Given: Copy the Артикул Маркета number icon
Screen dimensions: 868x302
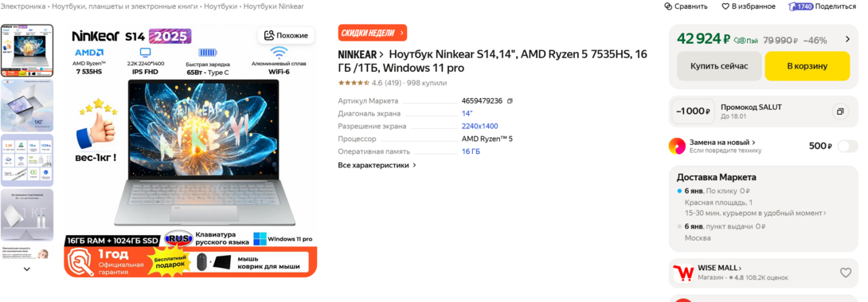Looking at the screenshot, I should point(510,101).
